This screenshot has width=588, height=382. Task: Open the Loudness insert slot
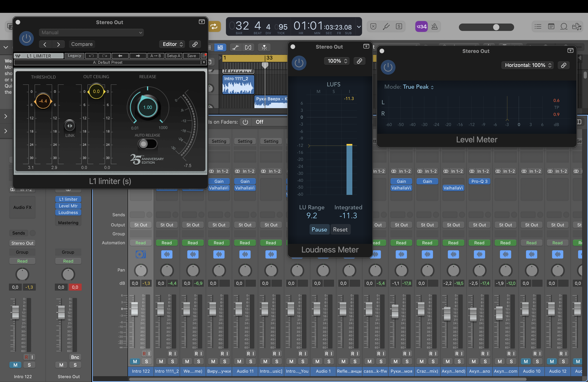point(68,213)
